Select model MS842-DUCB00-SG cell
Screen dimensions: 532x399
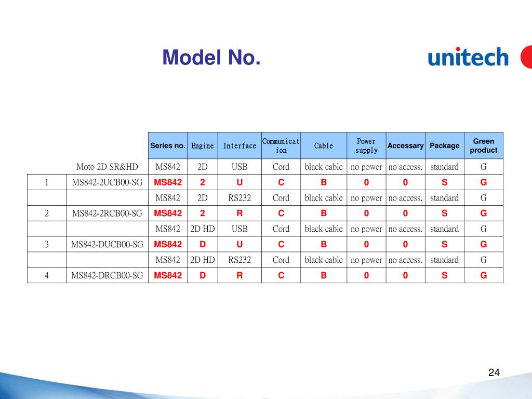(107, 244)
